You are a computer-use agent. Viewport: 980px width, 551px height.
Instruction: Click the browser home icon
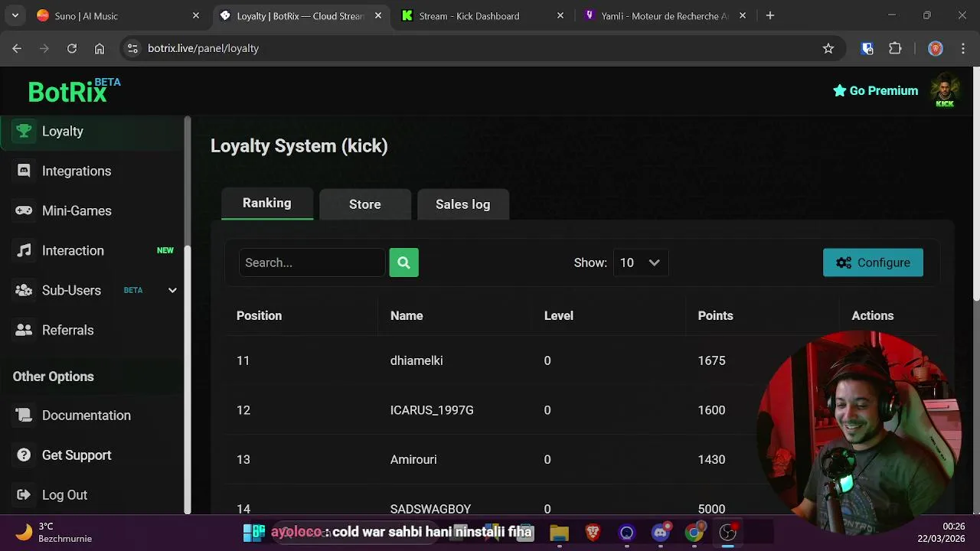(x=100, y=48)
